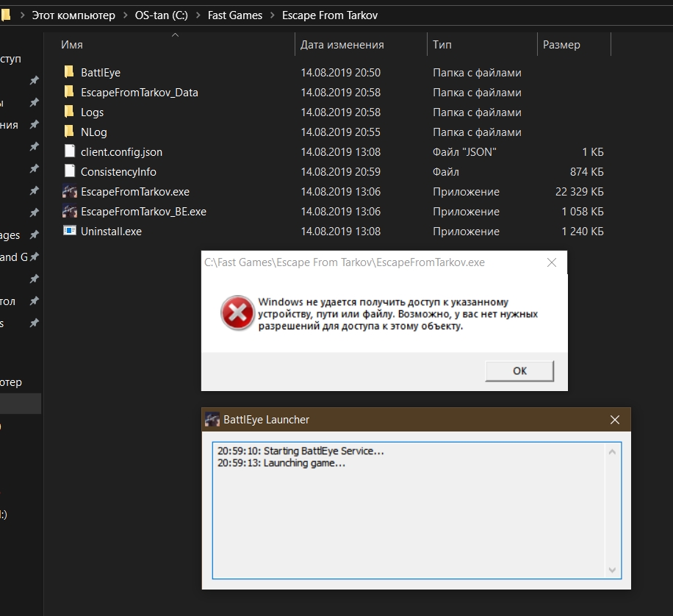673x616 pixels.
Task: Click the "1 058 КБ" size value
Action: (583, 211)
